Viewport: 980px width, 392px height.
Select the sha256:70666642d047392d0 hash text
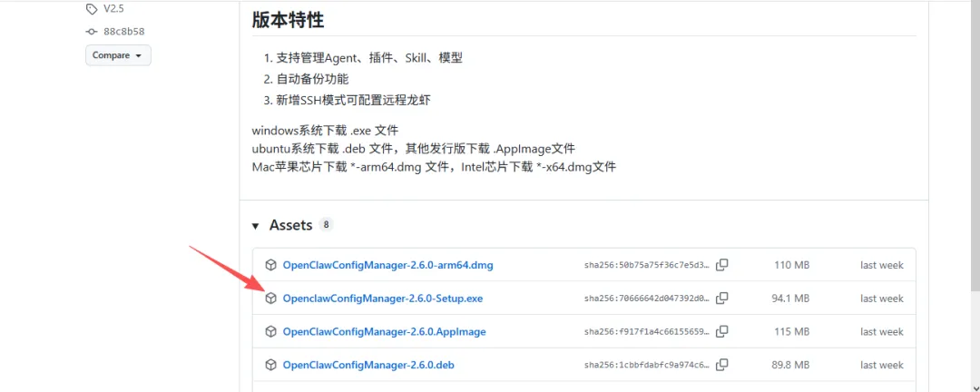click(x=647, y=299)
